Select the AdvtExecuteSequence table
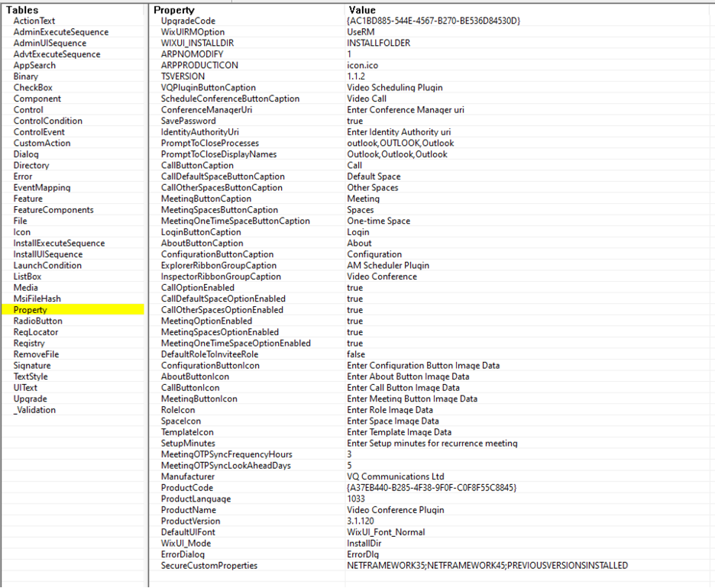This screenshot has width=715, height=588. pos(57,54)
